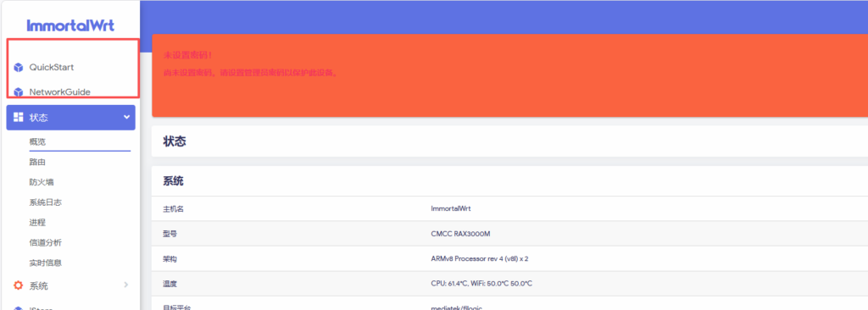This screenshot has width=868, height=310.
Task: Click the 未设置密码！ warning heading
Action: [187, 55]
